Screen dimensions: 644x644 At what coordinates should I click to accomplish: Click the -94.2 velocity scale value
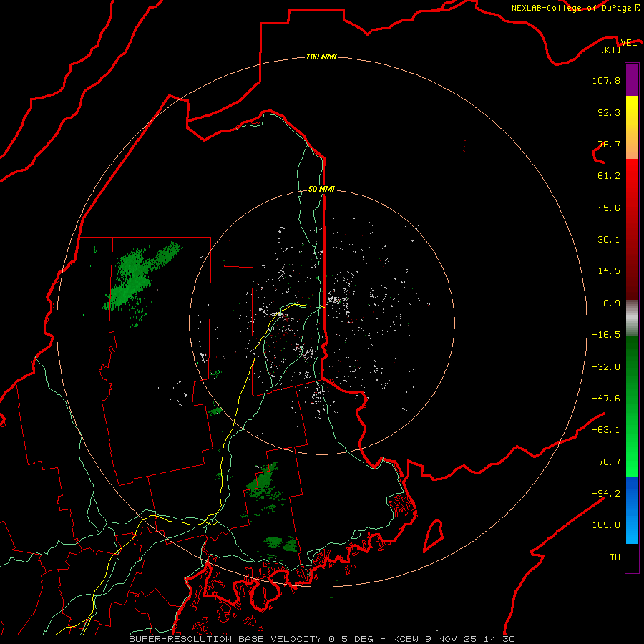606,493
